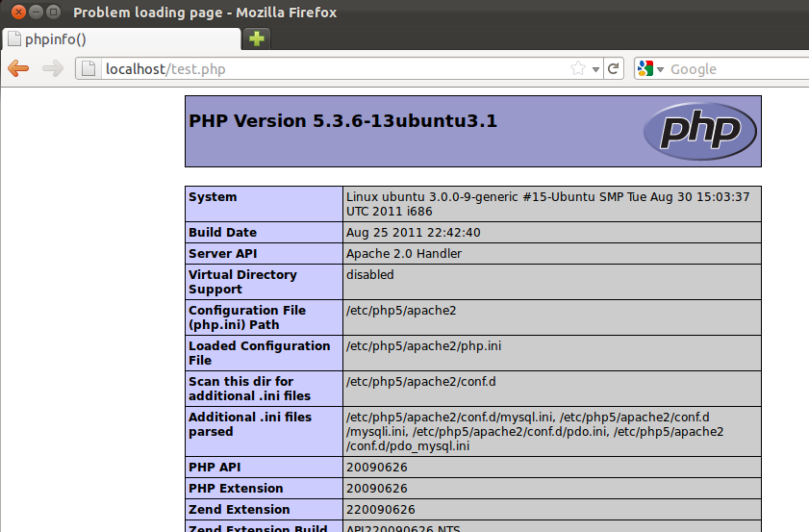The image size is (809, 532).
Task: Click the PHP API 20090626 value
Action: tap(377, 468)
